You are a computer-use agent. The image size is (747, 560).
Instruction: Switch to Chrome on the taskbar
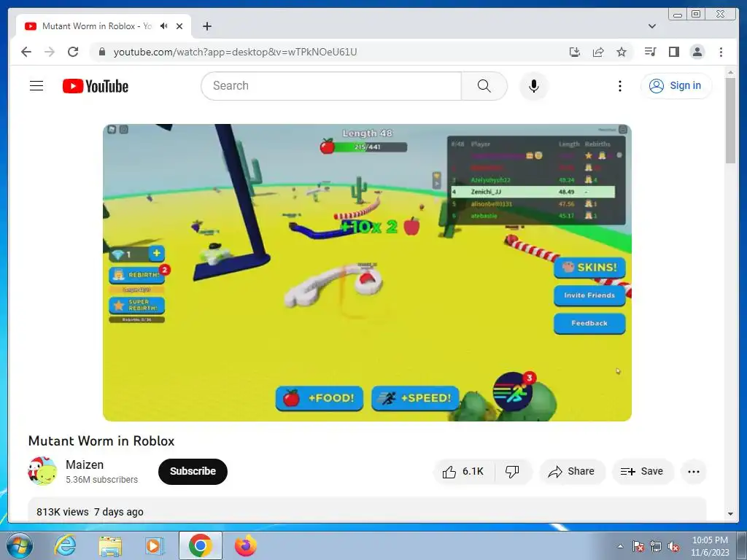coord(200,545)
